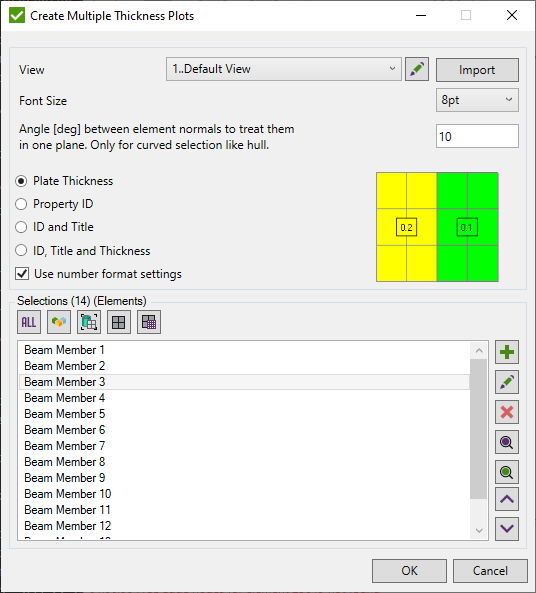Click the green magnifier icon
536x593 pixels.
point(507,472)
